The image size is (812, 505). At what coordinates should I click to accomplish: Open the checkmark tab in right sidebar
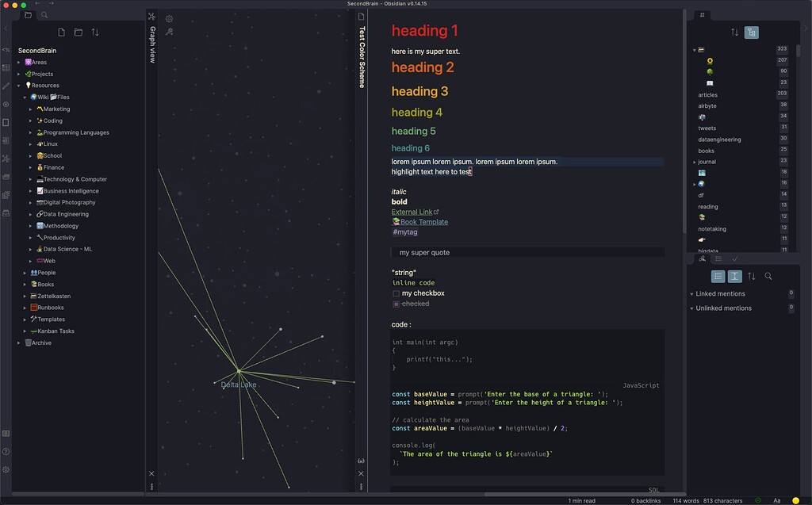(735, 258)
